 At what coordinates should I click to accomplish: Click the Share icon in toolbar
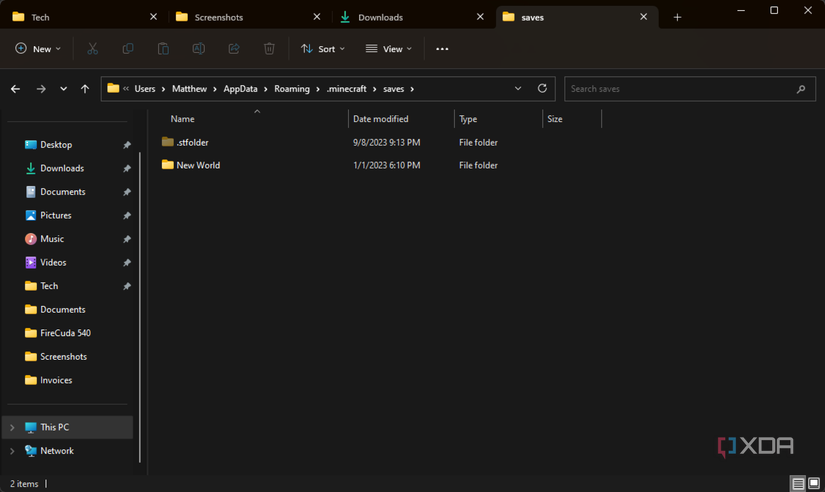click(234, 49)
